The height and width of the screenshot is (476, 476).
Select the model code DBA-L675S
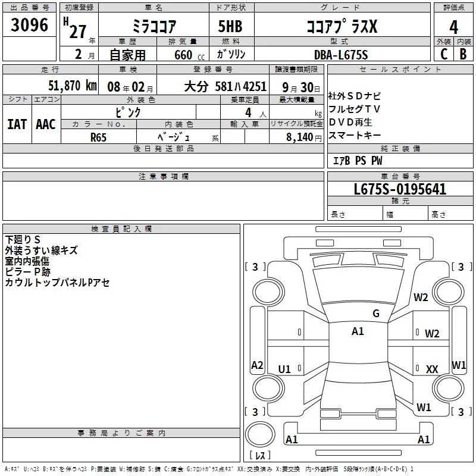tap(341, 55)
